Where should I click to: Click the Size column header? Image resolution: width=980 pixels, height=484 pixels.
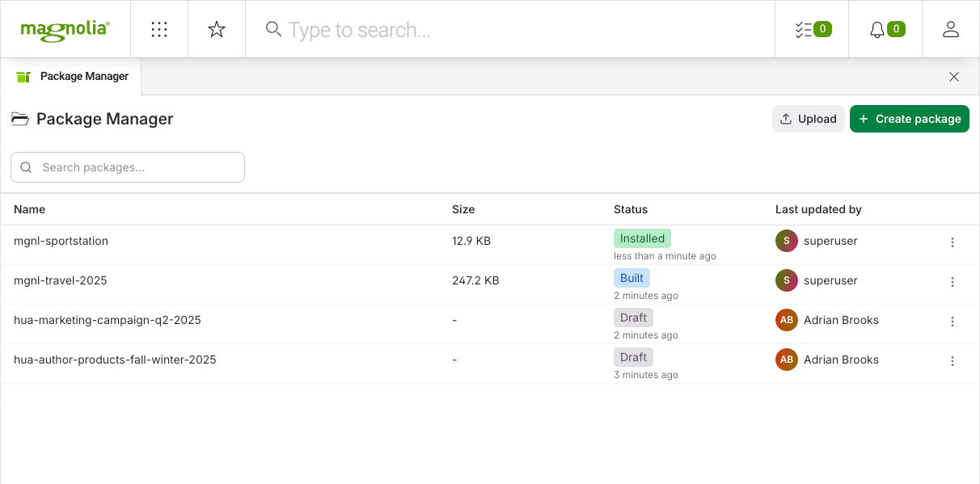coord(463,209)
